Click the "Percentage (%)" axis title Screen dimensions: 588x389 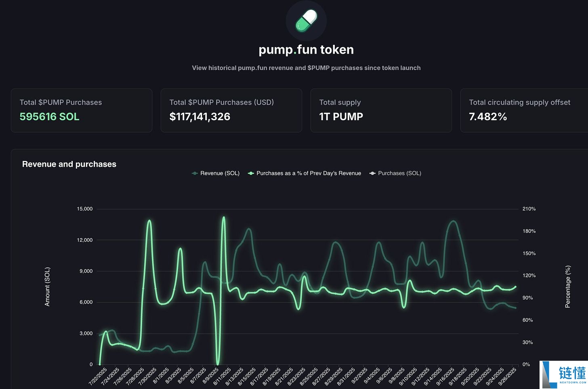click(568, 287)
